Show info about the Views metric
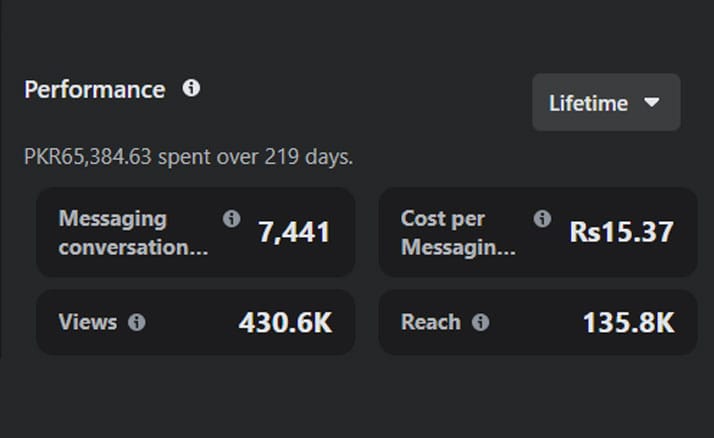The image size is (714, 438). (137, 322)
